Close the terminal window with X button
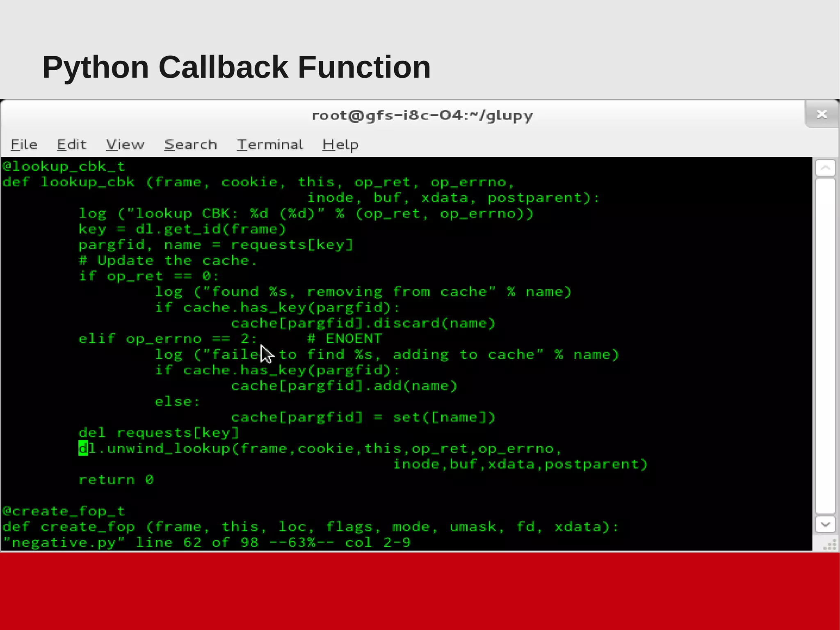Image resolution: width=840 pixels, height=630 pixels. pyautogui.click(x=822, y=114)
